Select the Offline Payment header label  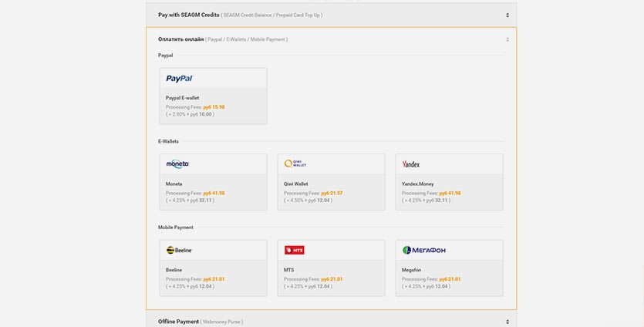tap(178, 321)
